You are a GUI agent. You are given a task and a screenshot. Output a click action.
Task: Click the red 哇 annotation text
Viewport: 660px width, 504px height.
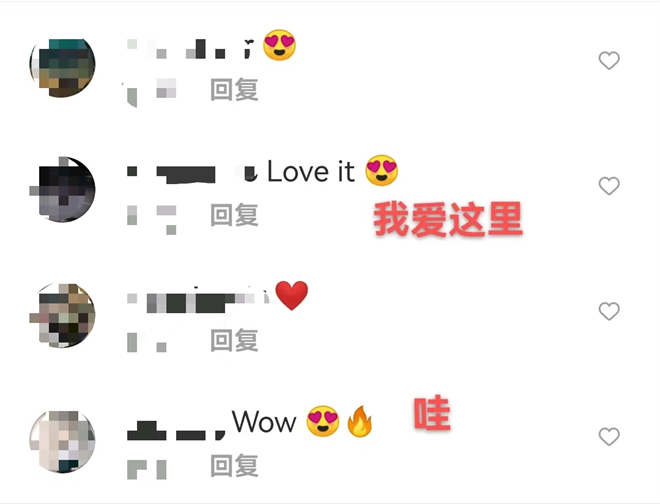point(432,413)
